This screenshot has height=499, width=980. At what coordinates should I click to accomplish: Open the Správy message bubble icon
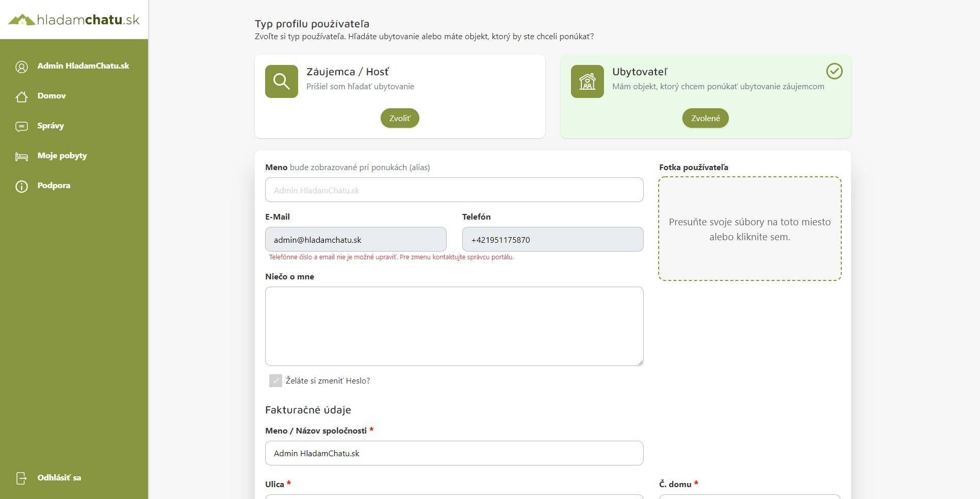[22, 126]
